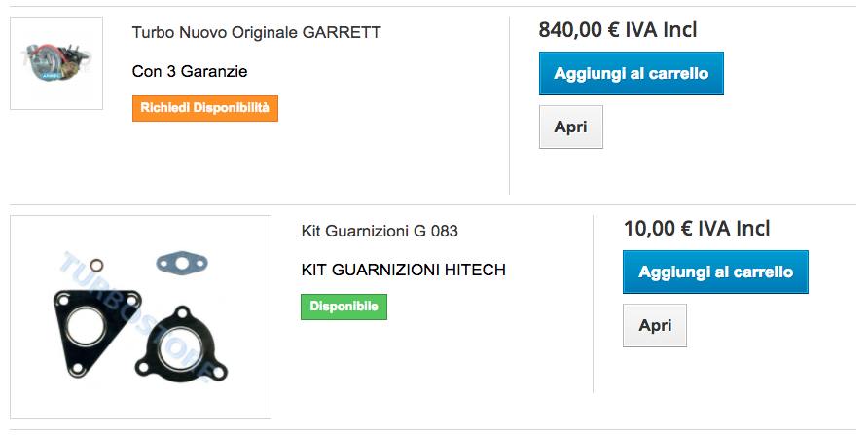Add the Garrett turbo to cart

631,73
